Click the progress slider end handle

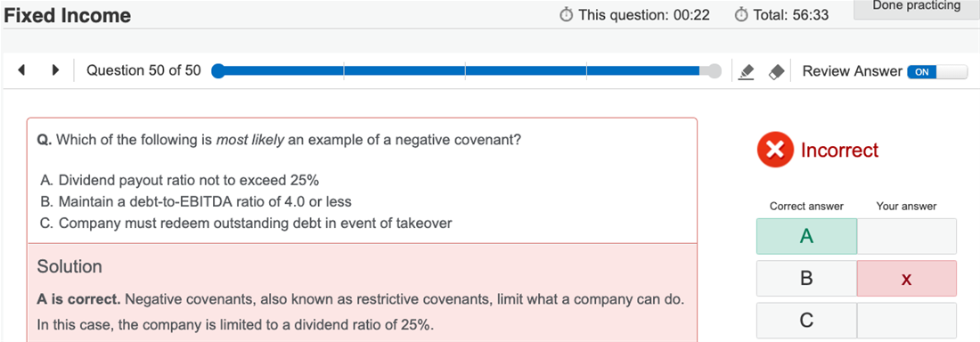click(x=714, y=71)
